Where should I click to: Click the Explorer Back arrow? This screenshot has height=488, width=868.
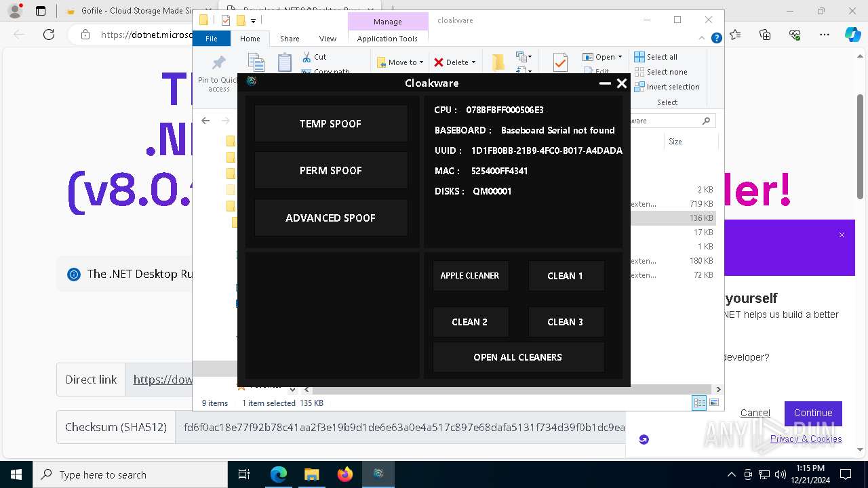click(x=205, y=121)
